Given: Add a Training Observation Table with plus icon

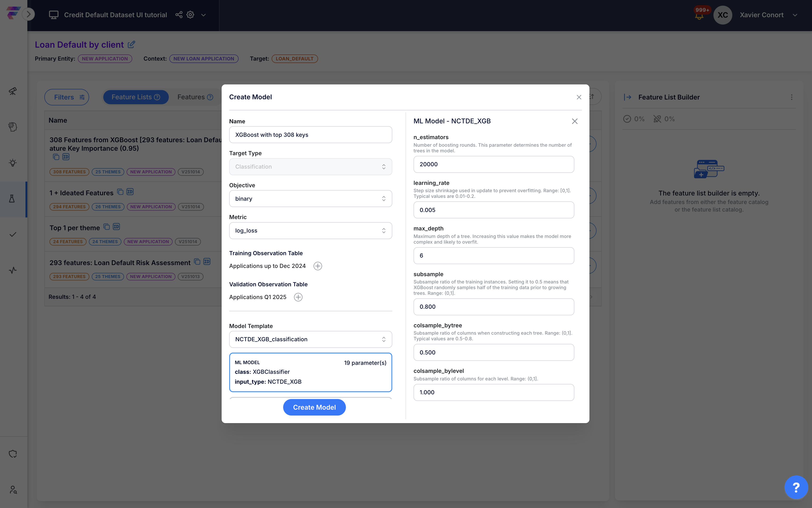Looking at the screenshot, I should 317,266.
